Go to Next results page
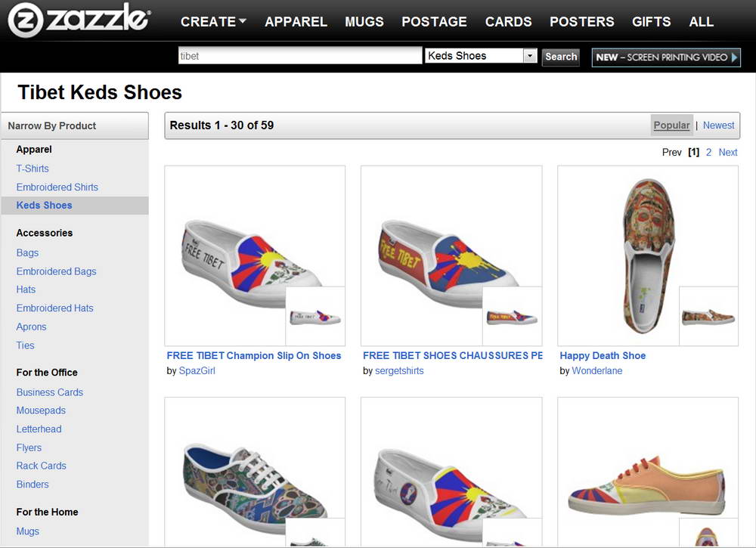 click(x=727, y=152)
